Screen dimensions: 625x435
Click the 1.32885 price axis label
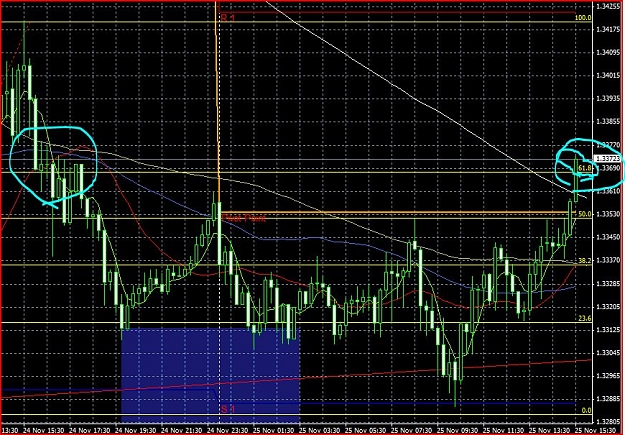point(607,399)
